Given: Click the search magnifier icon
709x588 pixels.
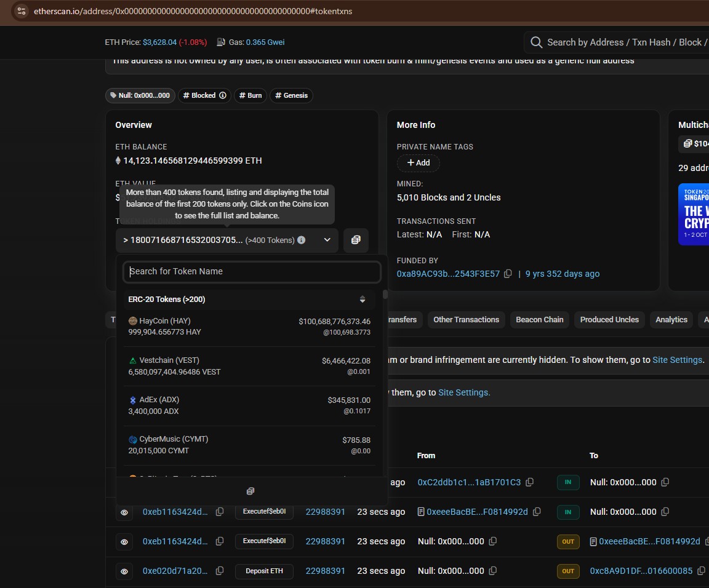Looking at the screenshot, I should tap(536, 42).
